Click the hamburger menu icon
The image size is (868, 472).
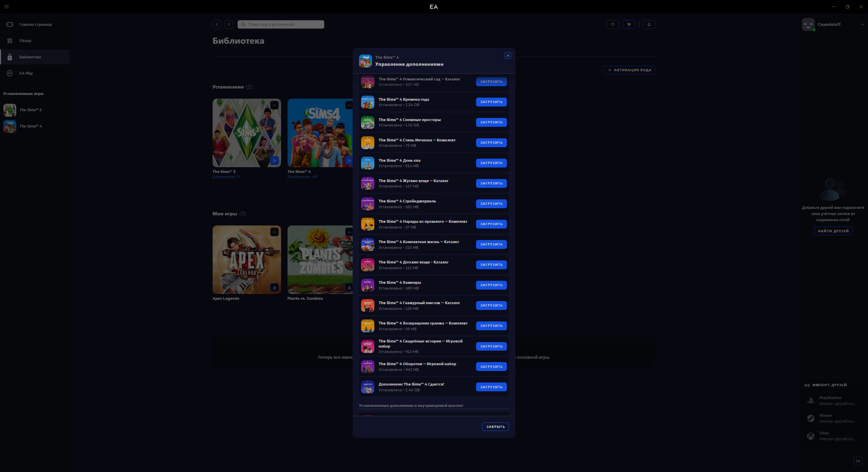pyautogui.click(x=7, y=6)
